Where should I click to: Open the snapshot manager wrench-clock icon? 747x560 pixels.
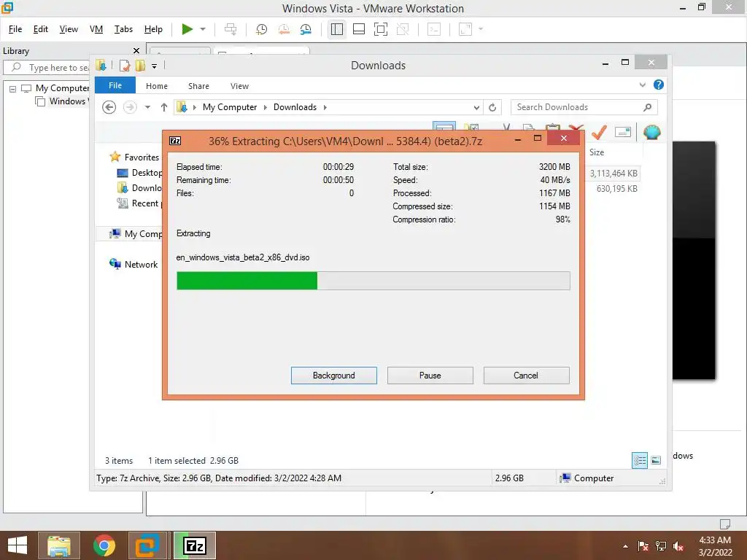pos(306,29)
